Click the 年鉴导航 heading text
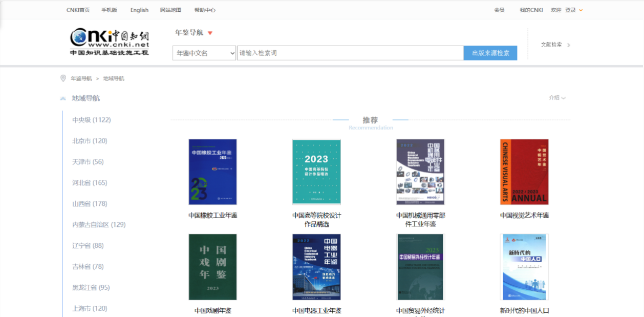This screenshot has width=644, height=317. coord(189,33)
